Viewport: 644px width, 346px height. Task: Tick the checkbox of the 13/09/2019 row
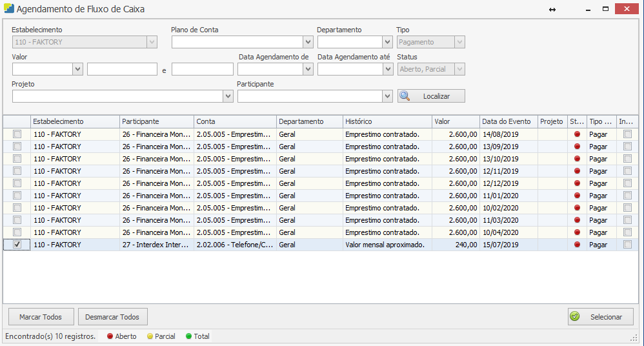coord(17,147)
